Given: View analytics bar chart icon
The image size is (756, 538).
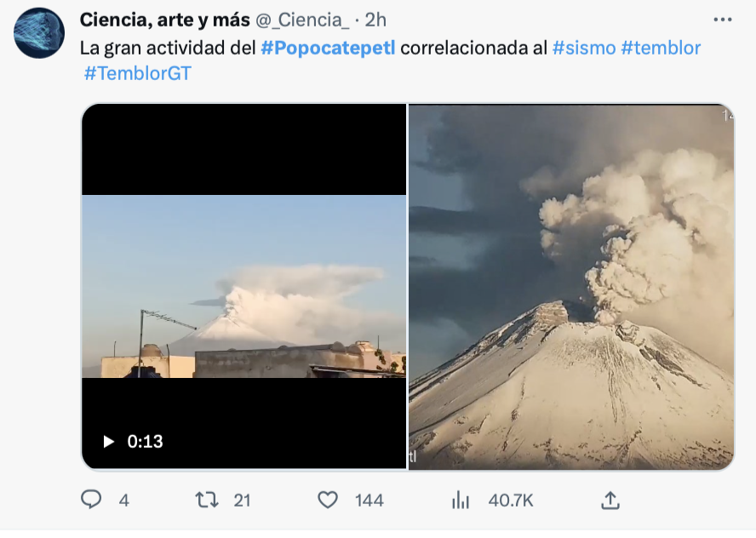Looking at the screenshot, I should (461, 500).
